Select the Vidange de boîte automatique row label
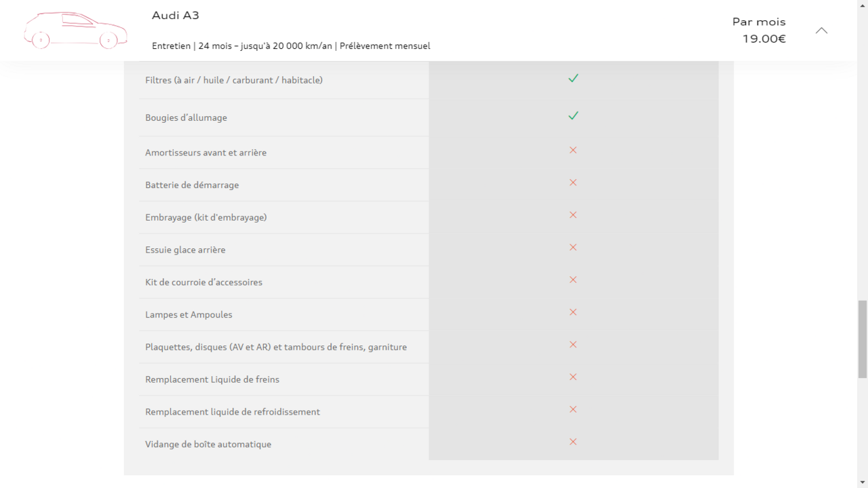The image size is (868, 488). pyautogui.click(x=208, y=445)
